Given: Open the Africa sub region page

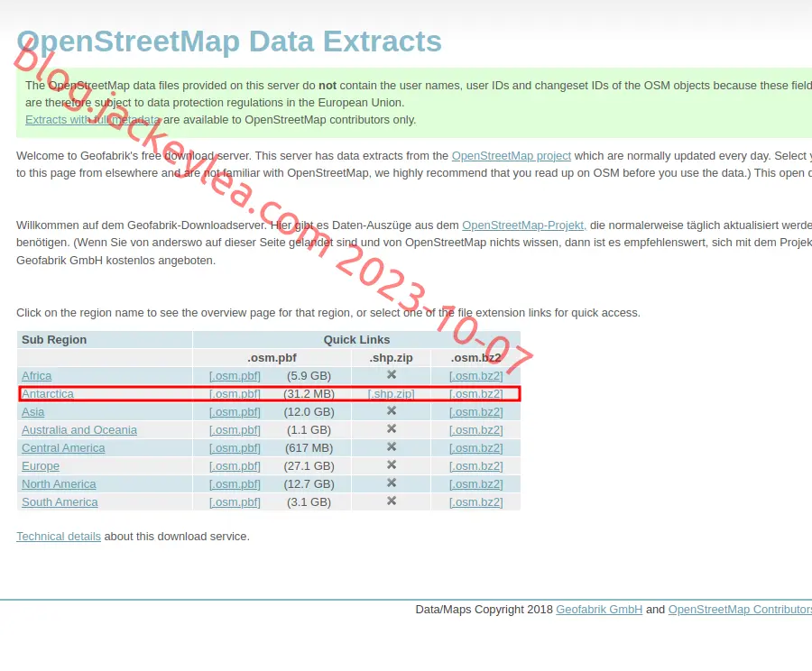Looking at the screenshot, I should click(x=37, y=376).
